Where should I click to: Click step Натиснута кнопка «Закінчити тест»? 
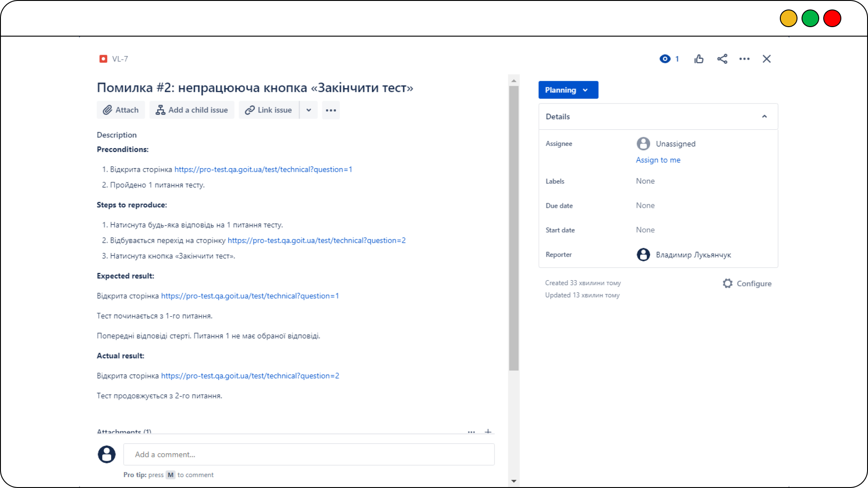click(x=173, y=256)
